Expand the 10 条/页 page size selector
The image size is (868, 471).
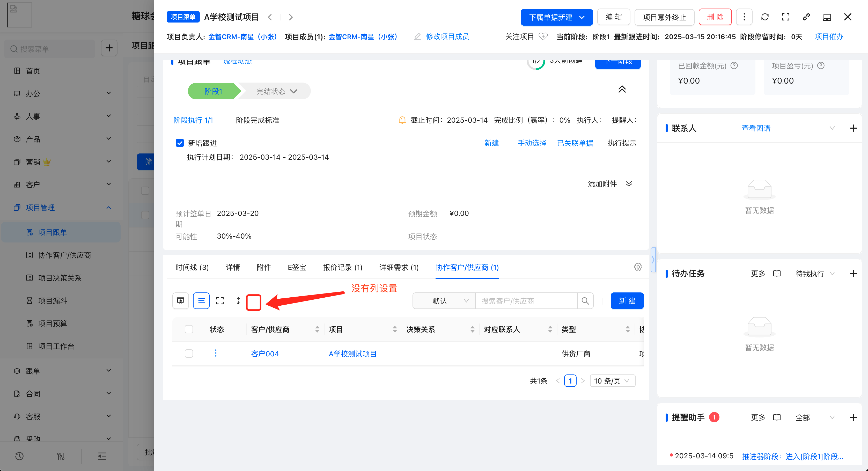click(x=612, y=381)
